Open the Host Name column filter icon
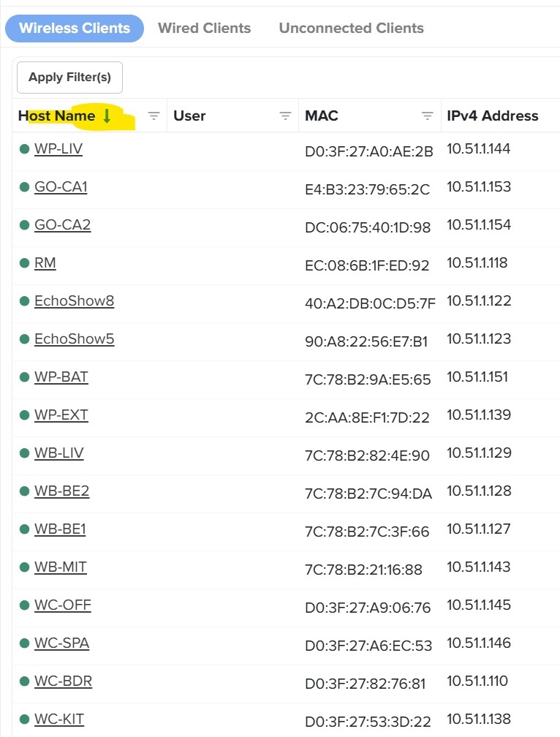 (x=154, y=116)
